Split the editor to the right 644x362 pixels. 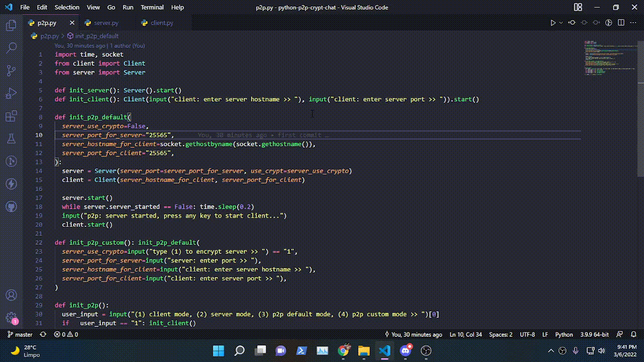621,23
